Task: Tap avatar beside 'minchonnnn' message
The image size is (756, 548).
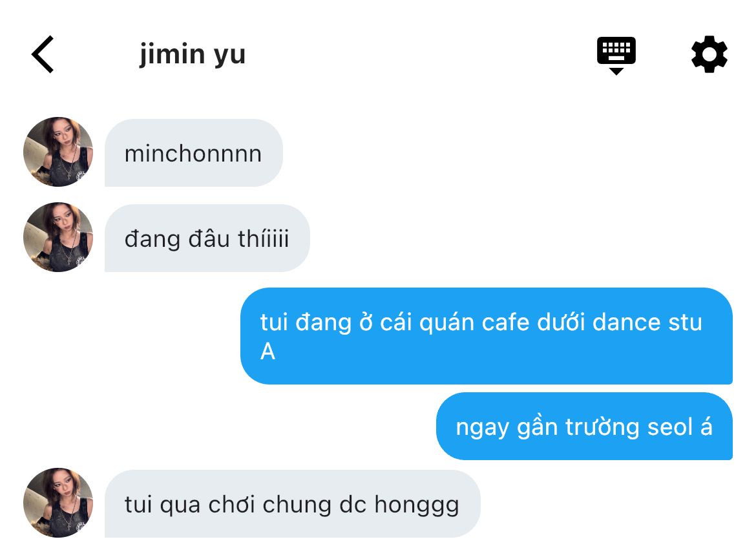Action: point(58,151)
